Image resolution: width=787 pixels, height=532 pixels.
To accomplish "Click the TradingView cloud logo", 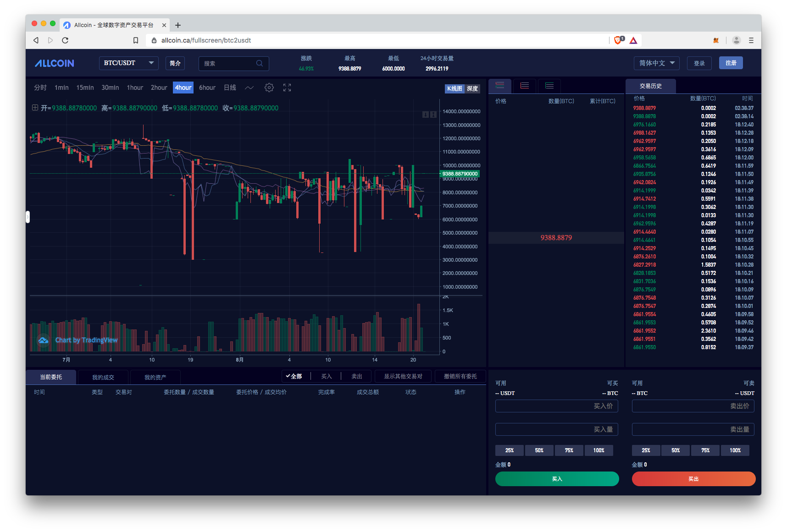I will click(x=44, y=340).
